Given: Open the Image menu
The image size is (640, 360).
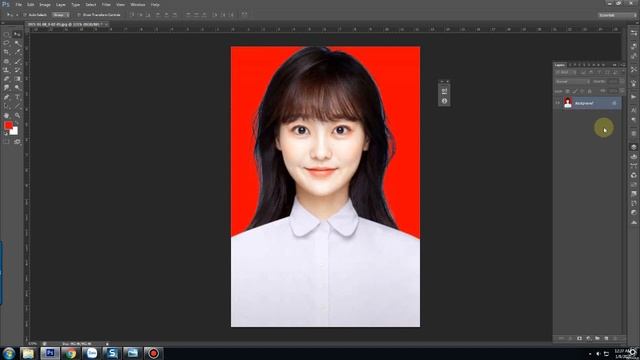Looking at the screenshot, I should click(45, 5).
